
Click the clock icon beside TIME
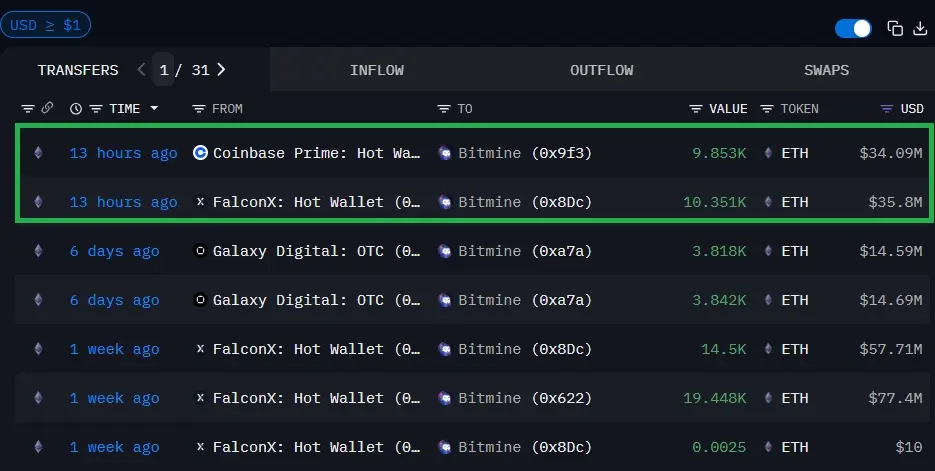click(76, 109)
